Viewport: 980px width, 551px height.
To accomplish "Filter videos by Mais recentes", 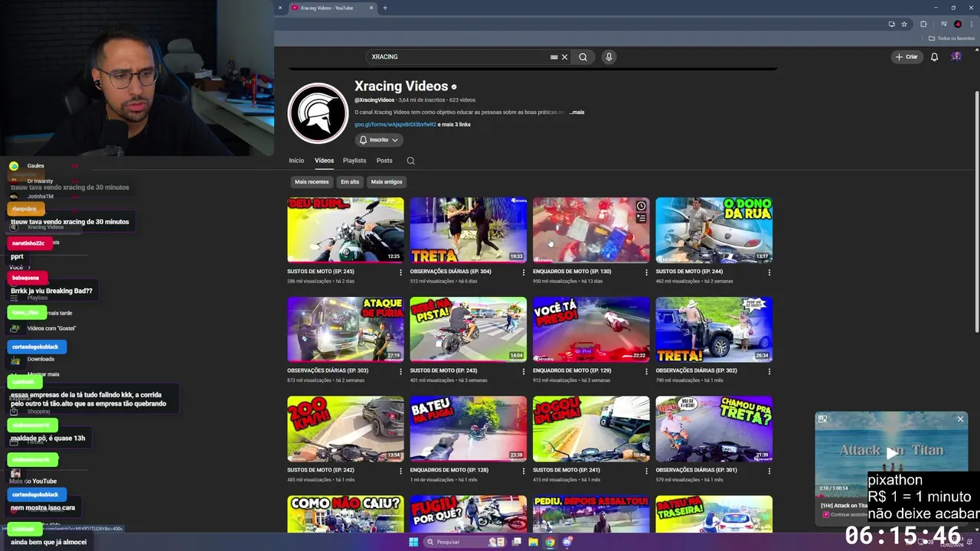I will [312, 182].
